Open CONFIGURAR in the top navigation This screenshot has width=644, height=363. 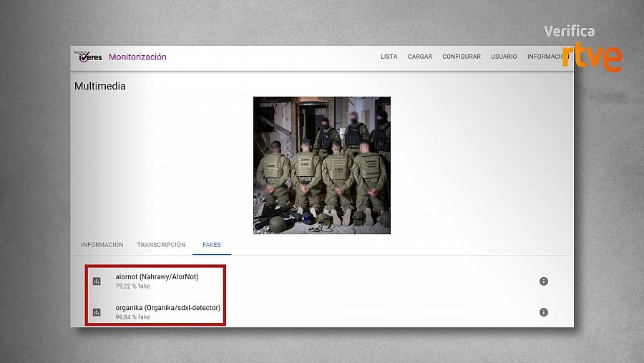pyautogui.click(x=462, y=57)
